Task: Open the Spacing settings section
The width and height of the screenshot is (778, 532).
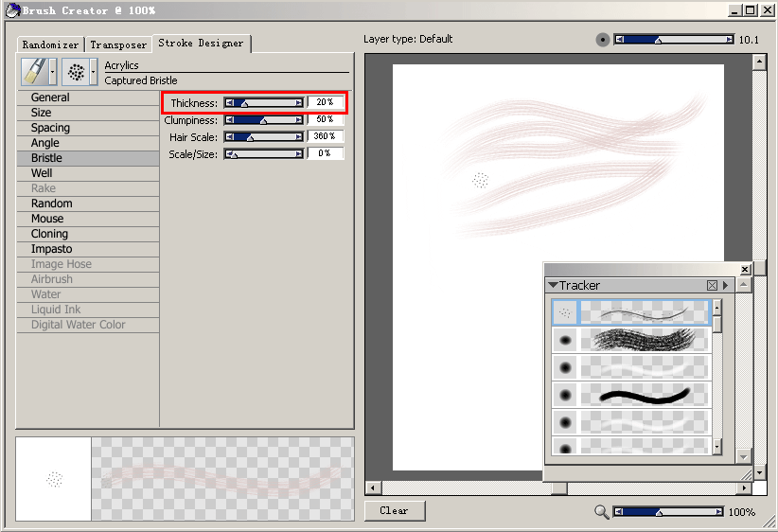Action: 88,128
